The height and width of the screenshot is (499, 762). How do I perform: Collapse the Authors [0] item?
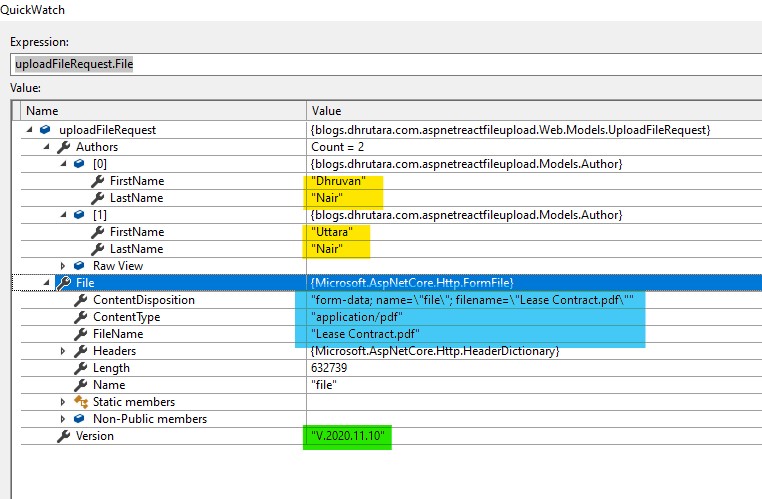(63, 164)
